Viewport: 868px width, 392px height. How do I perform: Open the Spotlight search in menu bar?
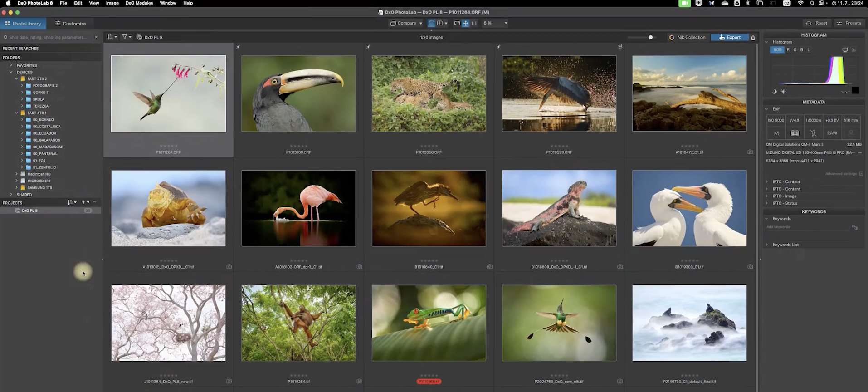pyautogui.click(x=812, y=3)
